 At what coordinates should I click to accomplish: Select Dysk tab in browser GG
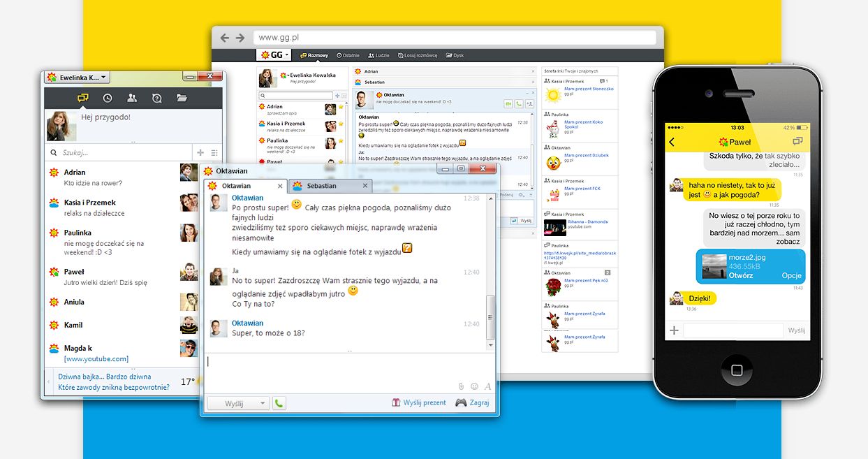click(x=455, y=55)
